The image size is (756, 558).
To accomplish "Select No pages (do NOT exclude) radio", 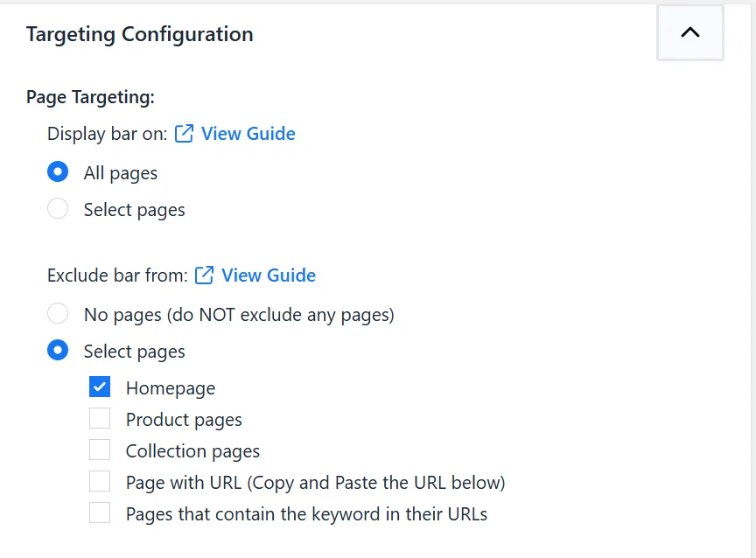I will click(x=58, y=314).
